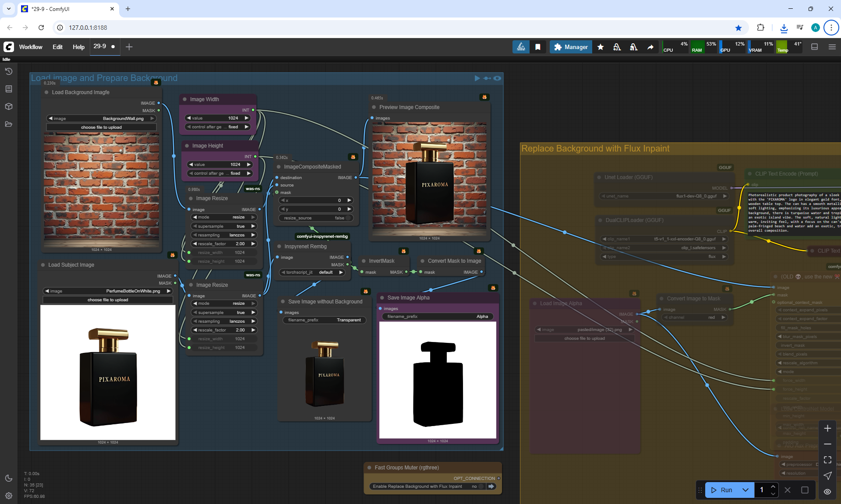Click the Save Image Alpha filename_prefix field
Image resolution: width=841 pixels, height=504 pixels.
(438, 317)
